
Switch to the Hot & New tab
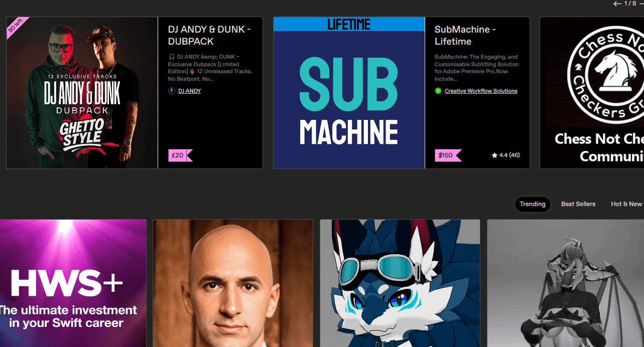[626, 204]
